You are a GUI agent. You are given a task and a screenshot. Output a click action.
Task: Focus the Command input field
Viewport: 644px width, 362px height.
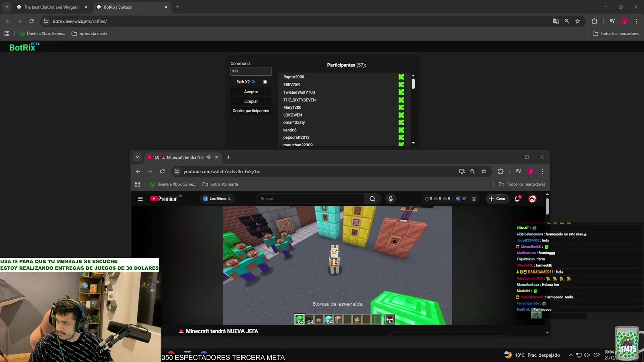251,71
